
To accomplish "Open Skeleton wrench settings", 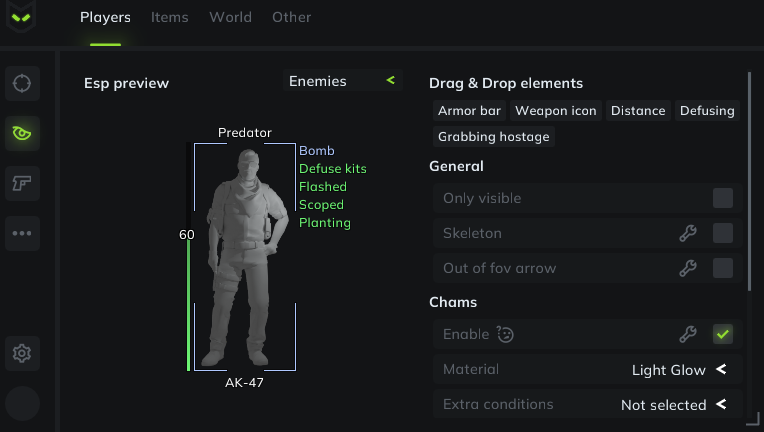I will click(x=687, y=233).
